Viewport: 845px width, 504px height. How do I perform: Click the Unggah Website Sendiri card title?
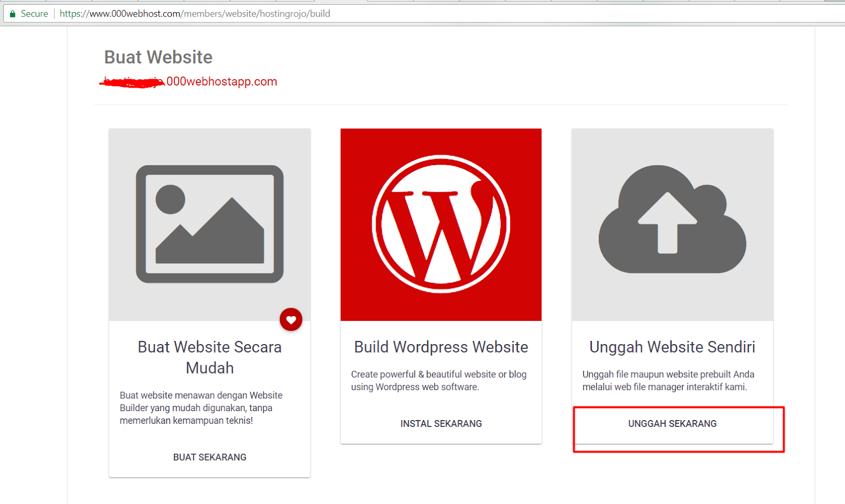[671, 347]
